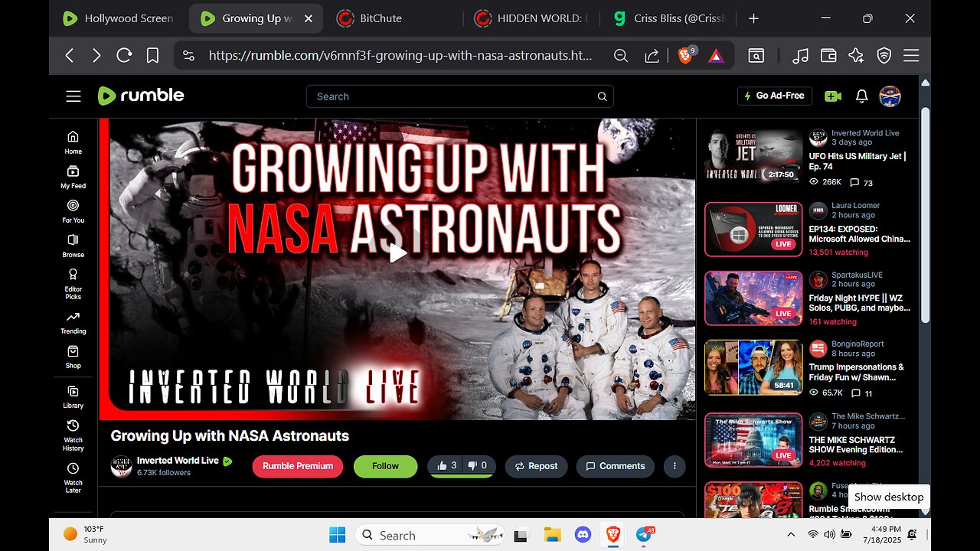Viewport: 980px width, 551px height.
Task: Open the user profile avatar menu
Action: tap(890, 96)
